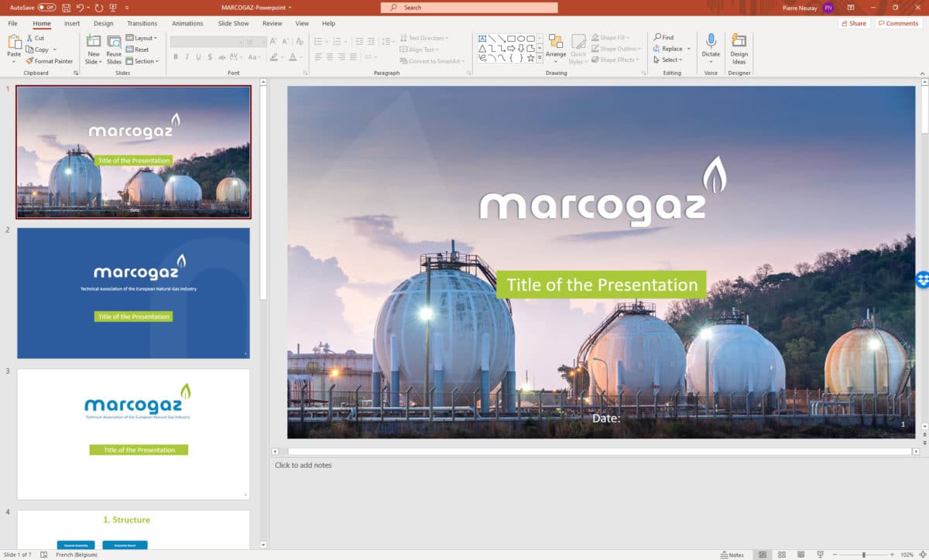The width and height of the screenshot is (929, 560).
Task: Select the rectangle shape in Drawing gallery
Action: [511, 38]
